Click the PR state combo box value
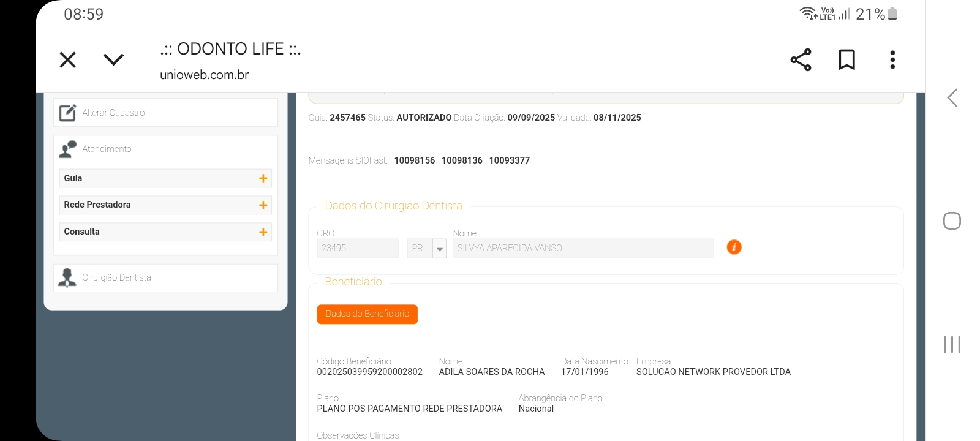 pos(420,248)
